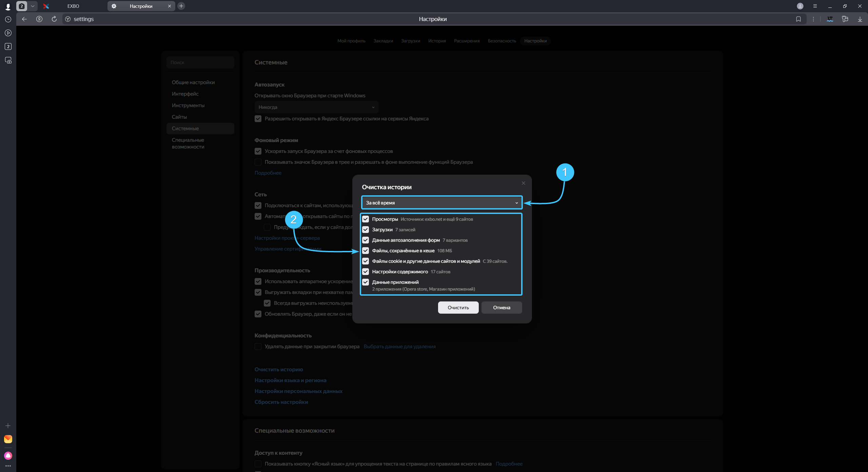Viewport: 868px width, 472px height.
Task: Click the bookmark icon in address bar
Action: click(x=798, y=19)
